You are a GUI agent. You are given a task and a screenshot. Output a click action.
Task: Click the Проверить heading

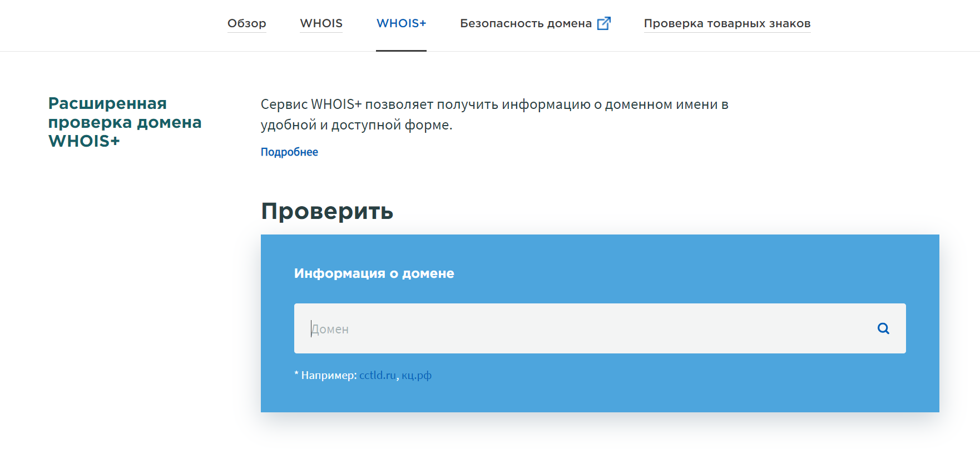[x=327, y=211]
